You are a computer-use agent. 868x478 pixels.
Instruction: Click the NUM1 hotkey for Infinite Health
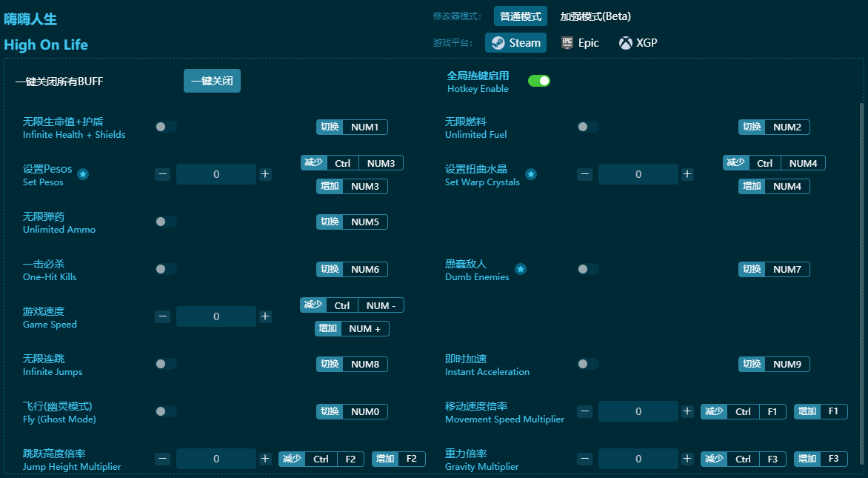point(352,127)
